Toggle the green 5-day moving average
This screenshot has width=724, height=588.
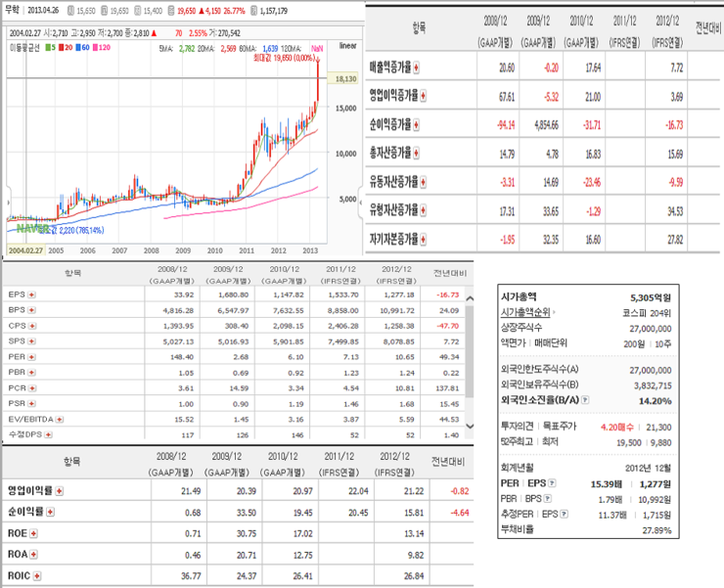pos(50,47)
